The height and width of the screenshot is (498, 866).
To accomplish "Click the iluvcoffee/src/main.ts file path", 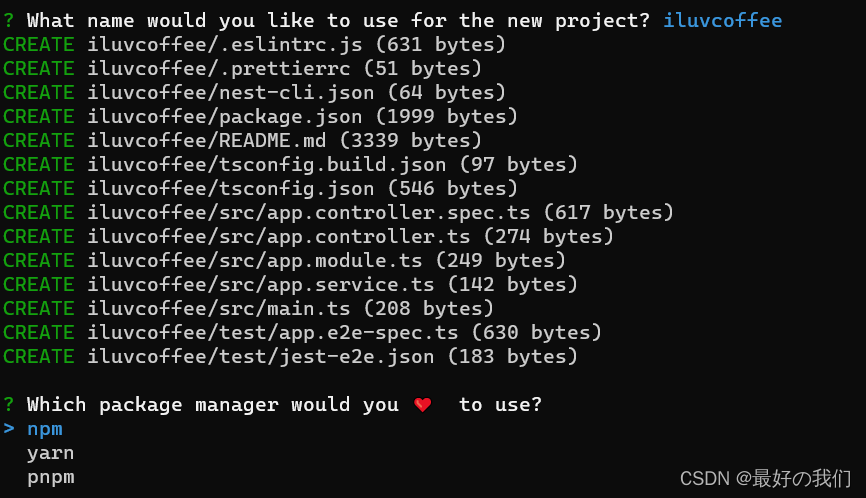I will pyautogui.click(x=219, y=308).
